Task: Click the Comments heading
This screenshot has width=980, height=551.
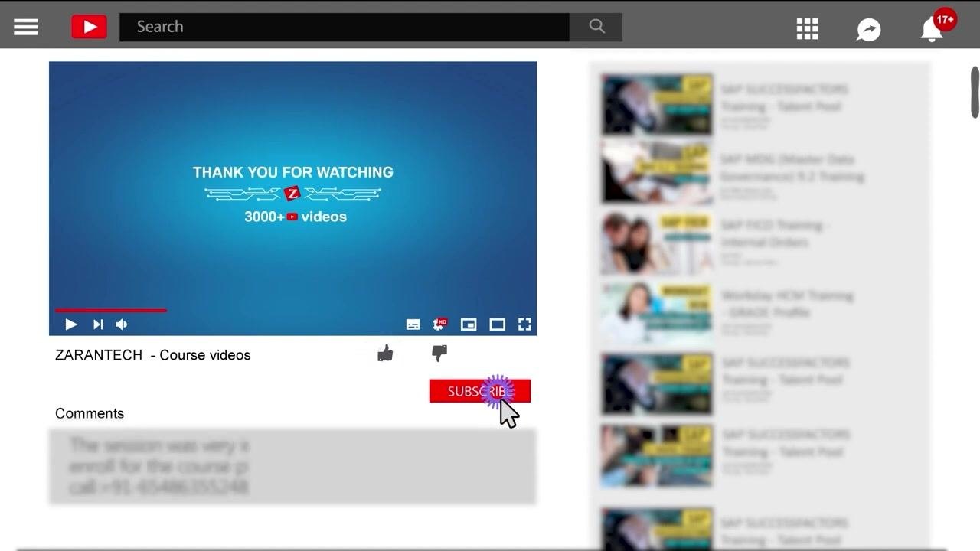Action: pos(90,413)
